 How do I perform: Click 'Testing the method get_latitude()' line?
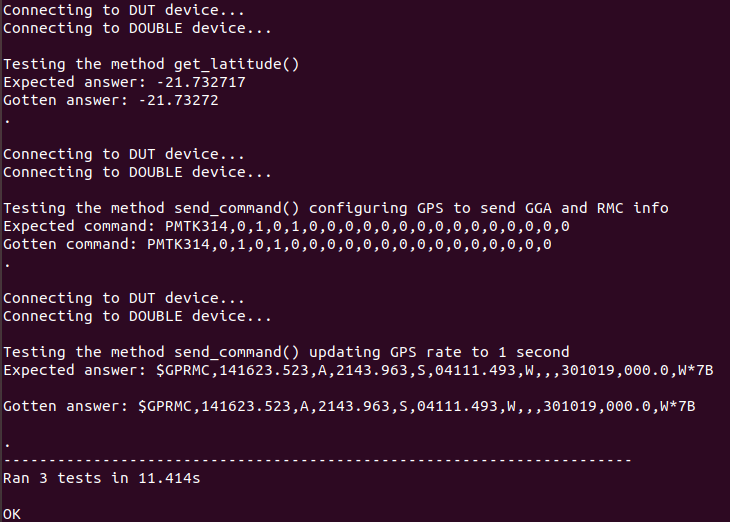point(151,64)
